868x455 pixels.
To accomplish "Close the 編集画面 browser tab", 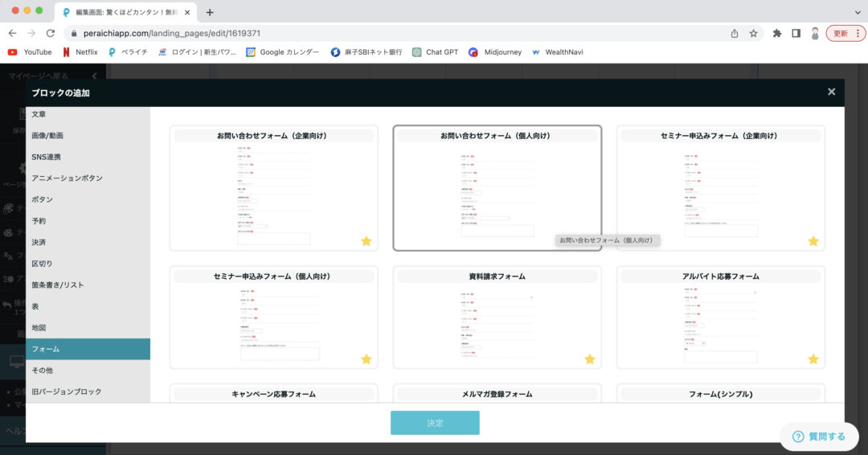I will tap(187, 12).
